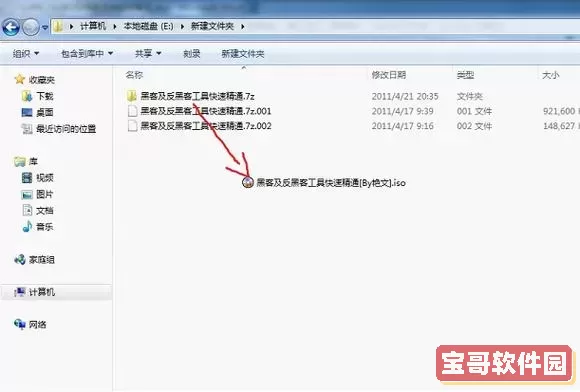
Task: Click size value 921,600
Action: [x=559, y=111]
